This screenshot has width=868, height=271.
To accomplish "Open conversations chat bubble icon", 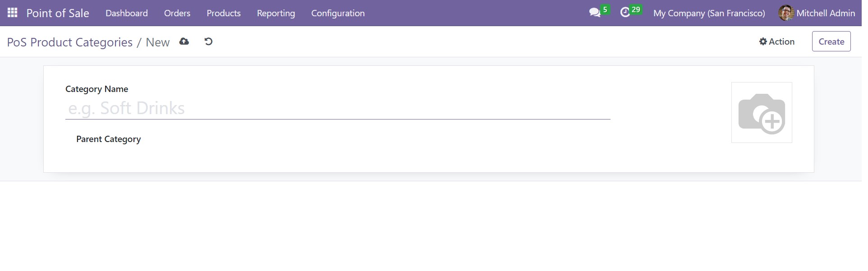I will click(x=595, y=13).
